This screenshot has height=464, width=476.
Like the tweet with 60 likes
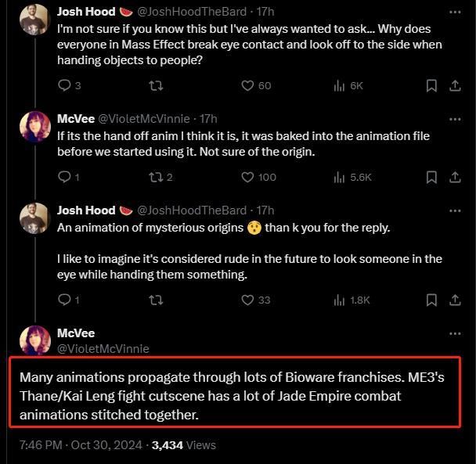247,85
